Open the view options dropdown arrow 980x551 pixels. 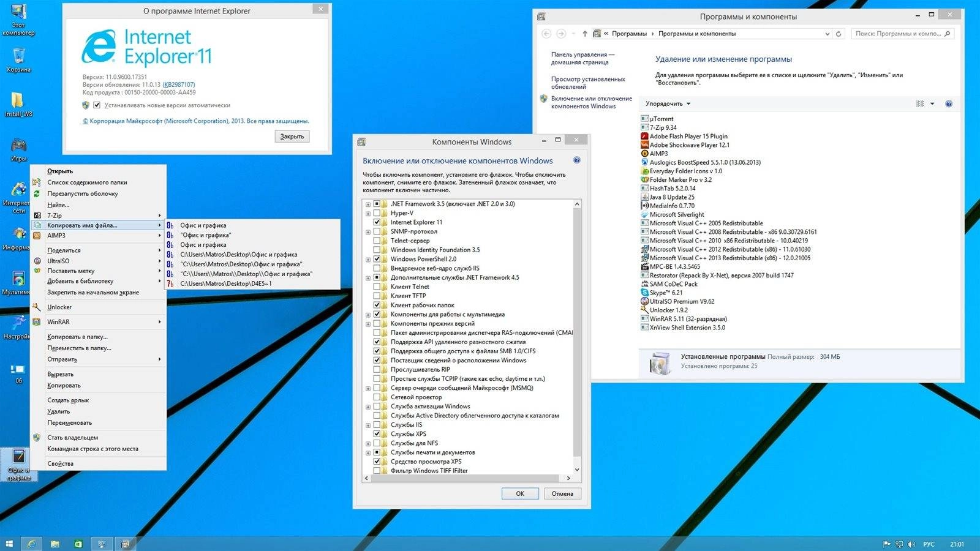pos(932,103)
